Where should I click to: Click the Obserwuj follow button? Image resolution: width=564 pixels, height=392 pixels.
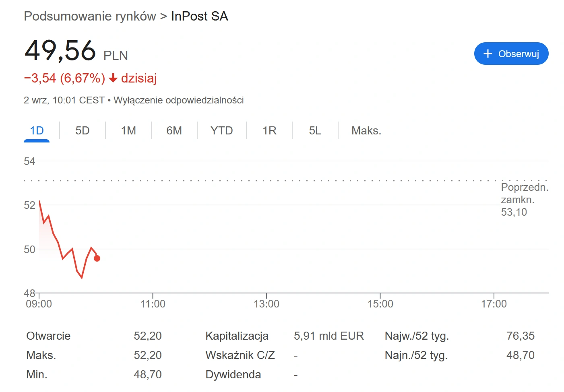pos(511,54)
